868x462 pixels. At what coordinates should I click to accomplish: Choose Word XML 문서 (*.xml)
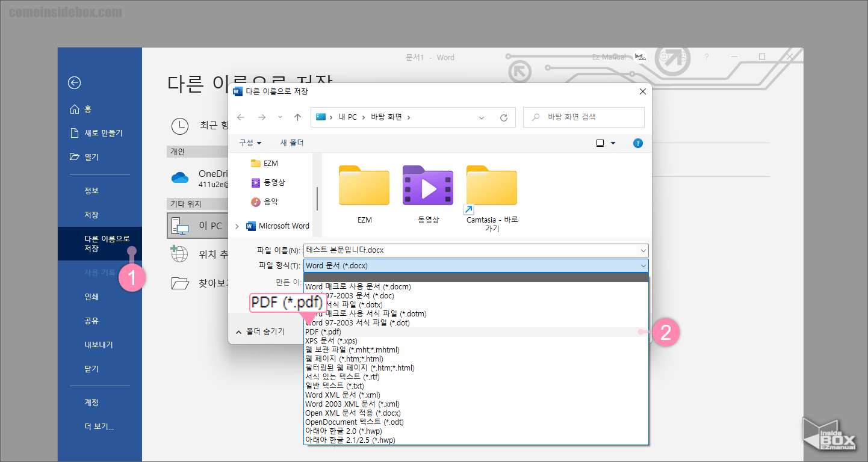pyautogui.click(x=476, y=395)
